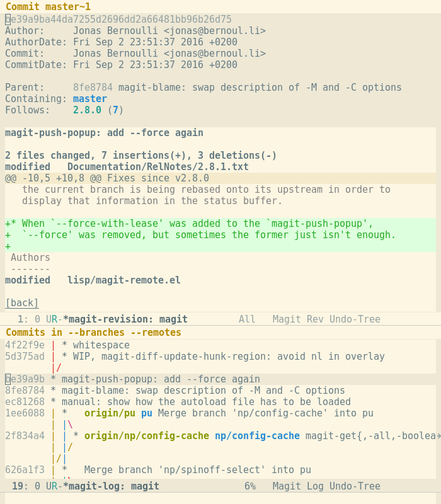The height and width of the screenshot is (504, 441).
Task: Click the local np/config-cache branch label
Action: coord(257,435)
